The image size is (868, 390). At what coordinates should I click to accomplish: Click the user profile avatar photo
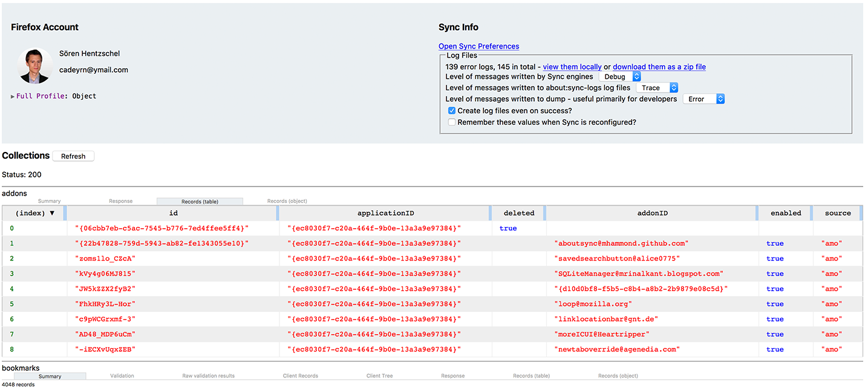tap(35, 66)
